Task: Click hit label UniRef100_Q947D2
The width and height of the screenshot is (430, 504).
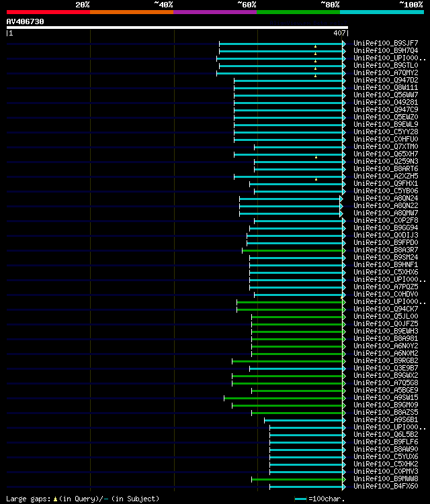Action: pos(386,80)
